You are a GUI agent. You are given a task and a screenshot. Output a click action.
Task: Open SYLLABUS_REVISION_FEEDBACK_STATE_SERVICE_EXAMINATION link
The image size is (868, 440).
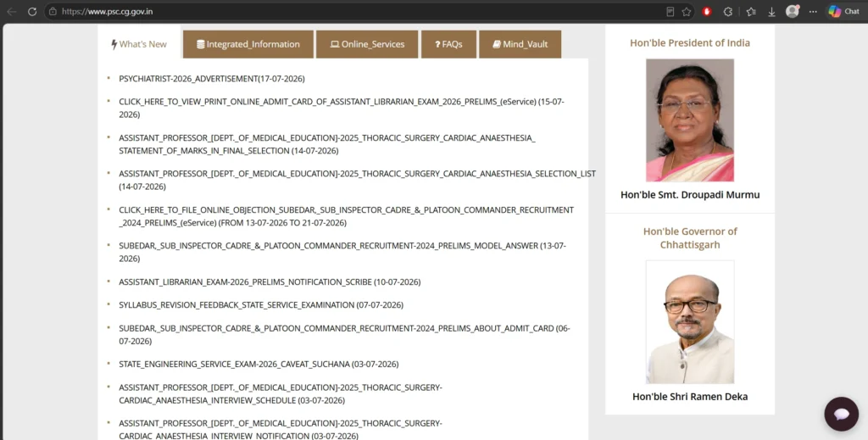coord(261,305)
